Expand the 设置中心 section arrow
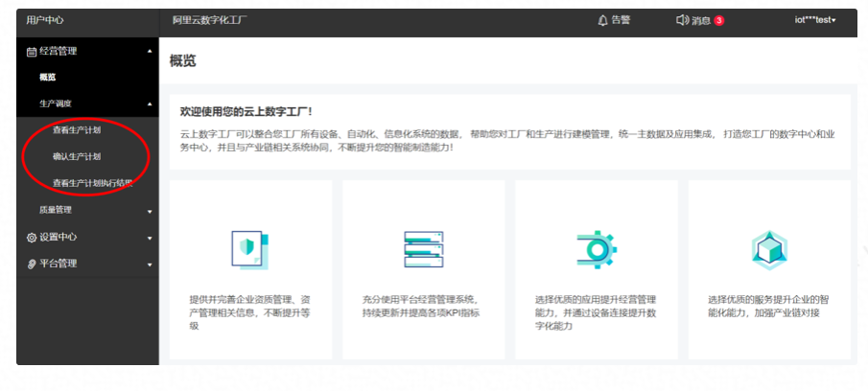This screenshot has width=868, height=391. coord(150,239)
